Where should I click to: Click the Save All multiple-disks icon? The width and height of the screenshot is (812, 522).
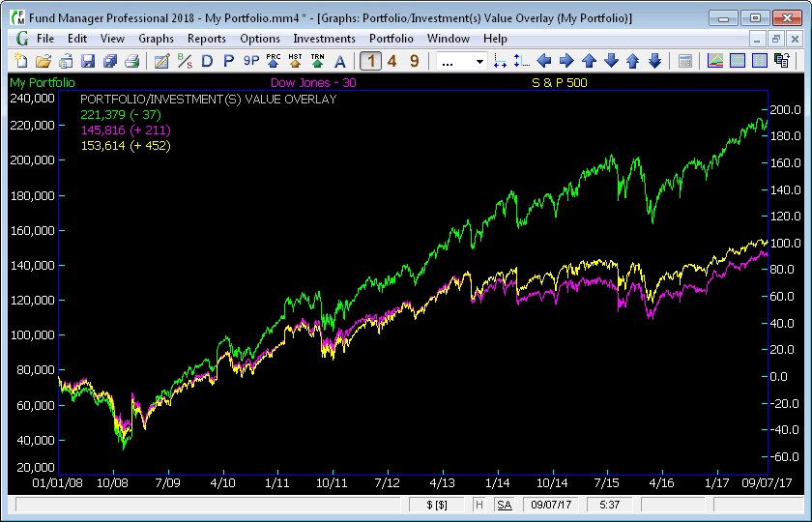tap(110, 61)
